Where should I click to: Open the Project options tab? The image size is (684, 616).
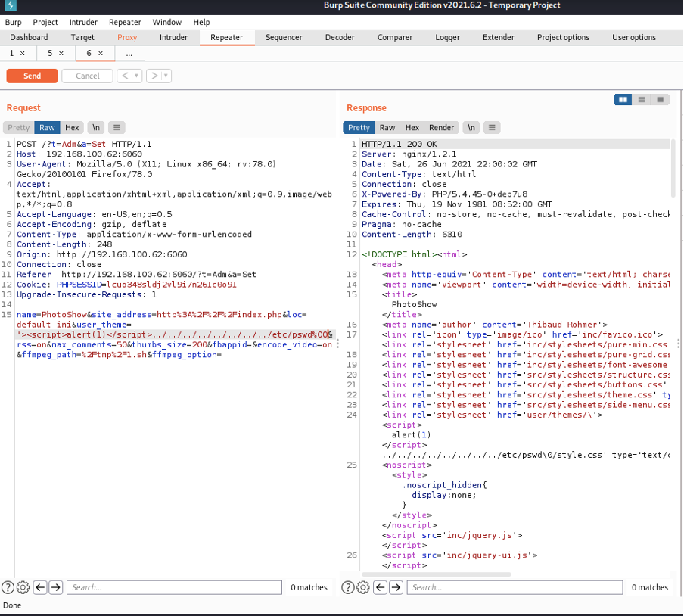[x=563, y=38]
